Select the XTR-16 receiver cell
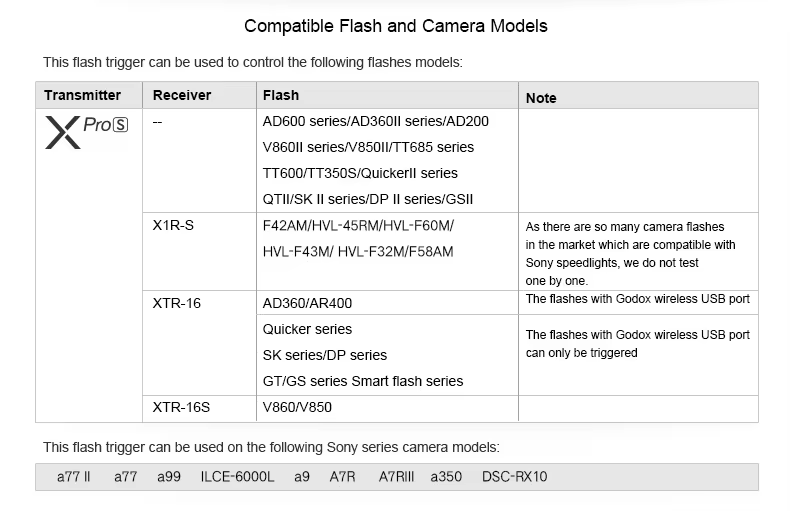The height and width of the screenshot is (511, 790). tap(176, 303)
